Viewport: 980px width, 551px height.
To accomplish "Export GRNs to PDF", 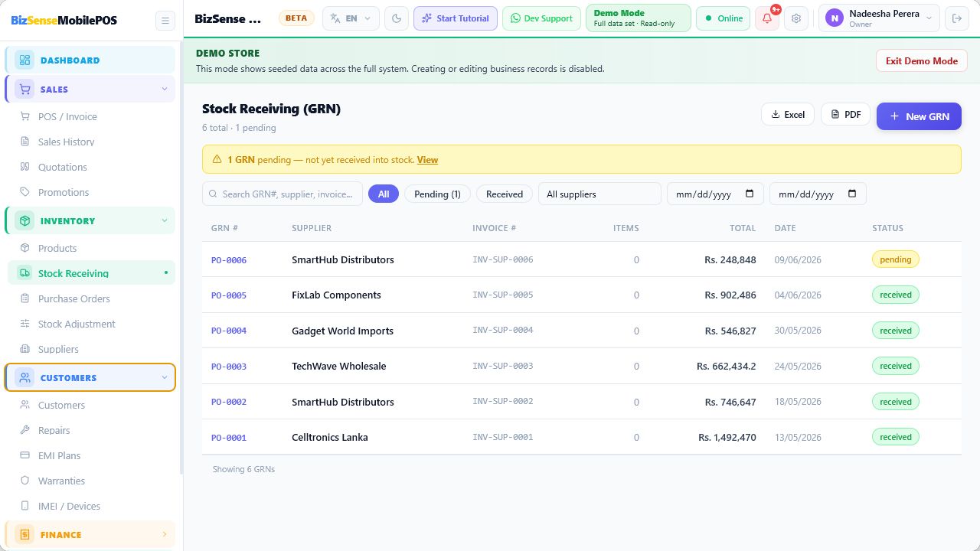I will [x=846, y=115].
